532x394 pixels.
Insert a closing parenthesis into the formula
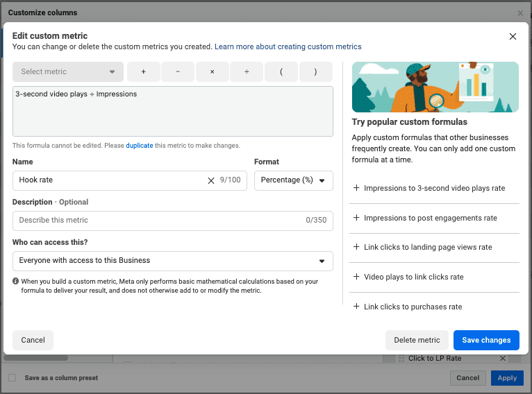tap(315, 71)
